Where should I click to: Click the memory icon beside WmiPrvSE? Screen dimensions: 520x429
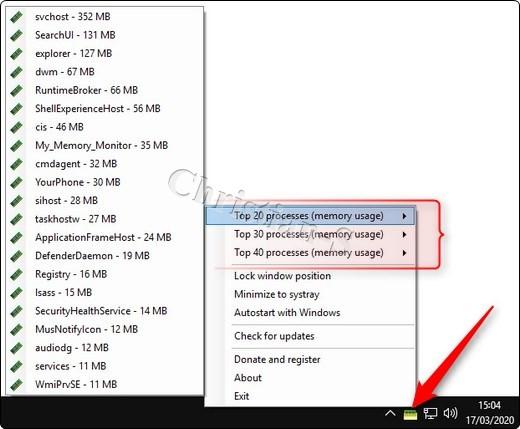pyautogui.click(x=16, y=384)
